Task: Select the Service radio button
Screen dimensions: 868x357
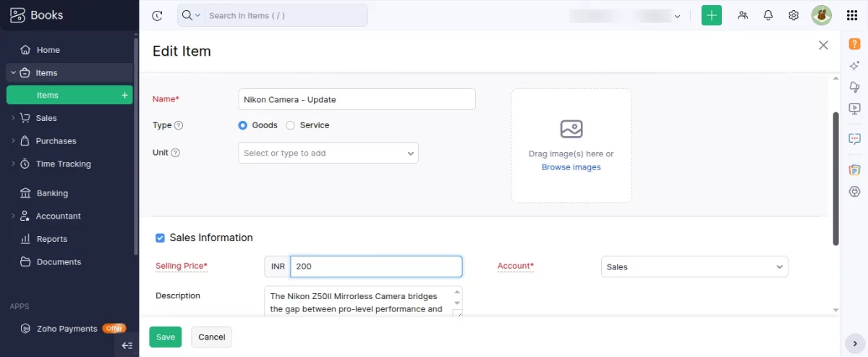Action: pyautogui.click(x=291, y=125)
